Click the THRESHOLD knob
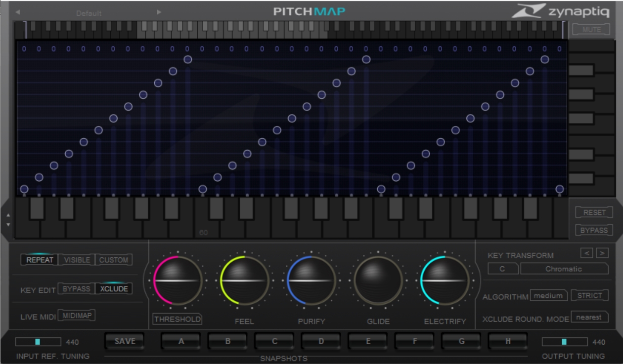The height and width of the screenshot is (364, 623). point(178,281)
